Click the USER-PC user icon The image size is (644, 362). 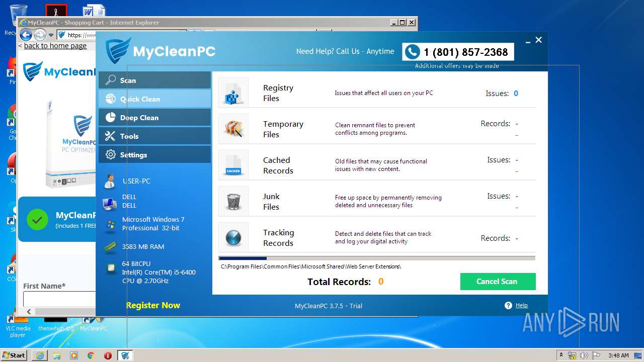(x=110, y=182)
